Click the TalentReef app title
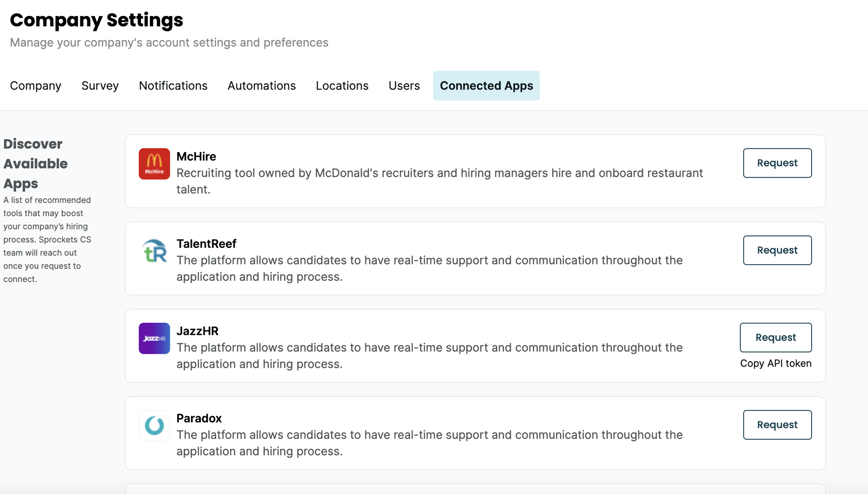 pos(206,244)
